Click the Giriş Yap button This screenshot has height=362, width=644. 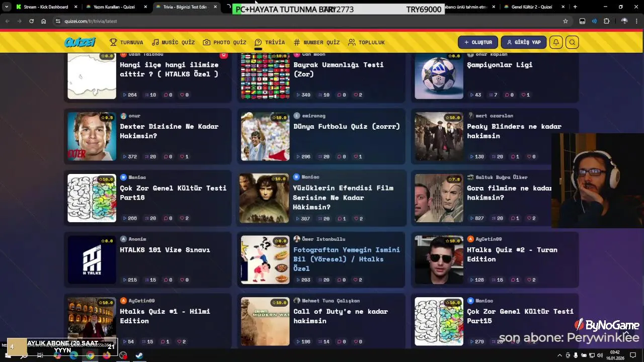pyautogui.click(x=523, y=42)
